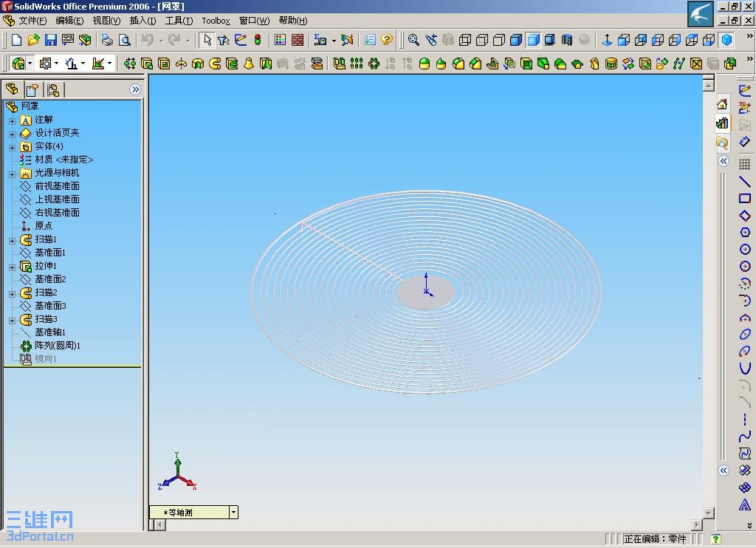The image size is (756, 548).
Task: Click the Linear Pattern dots icon
Action: pos(357,64)
